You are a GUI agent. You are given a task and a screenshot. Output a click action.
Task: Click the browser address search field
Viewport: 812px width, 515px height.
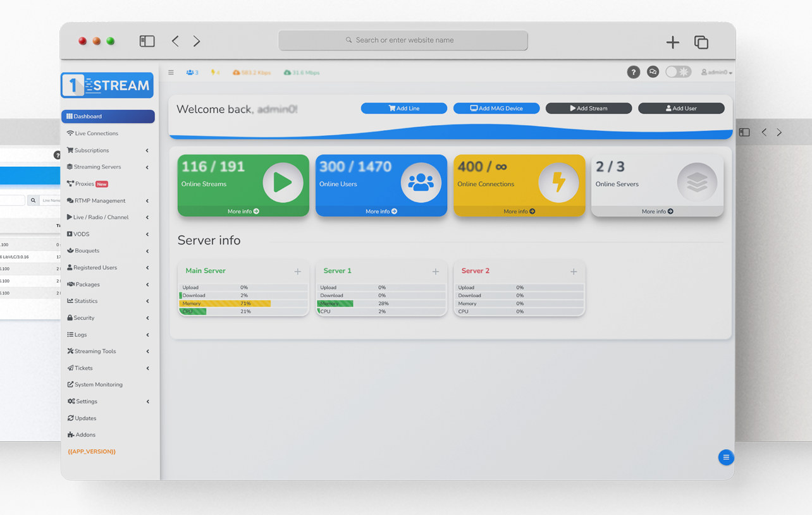(403, 40)
